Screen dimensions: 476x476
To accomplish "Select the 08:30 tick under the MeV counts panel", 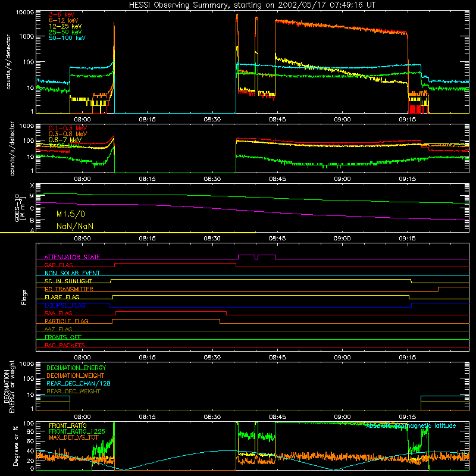I will 212,179.
